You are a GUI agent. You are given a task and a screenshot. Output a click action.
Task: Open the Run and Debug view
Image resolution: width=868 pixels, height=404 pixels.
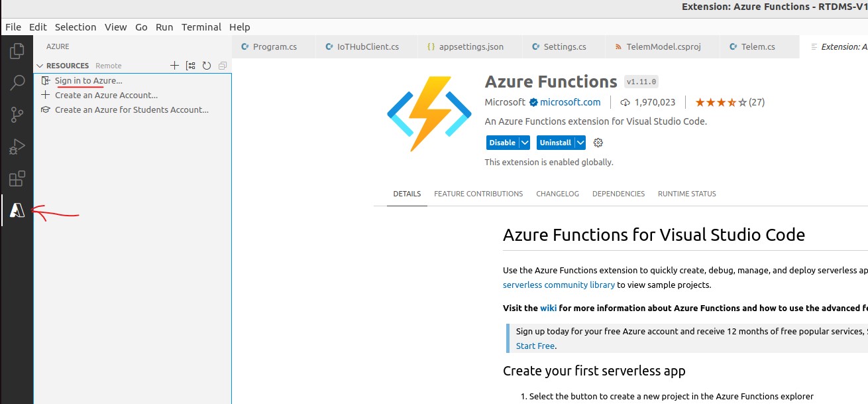17,147
